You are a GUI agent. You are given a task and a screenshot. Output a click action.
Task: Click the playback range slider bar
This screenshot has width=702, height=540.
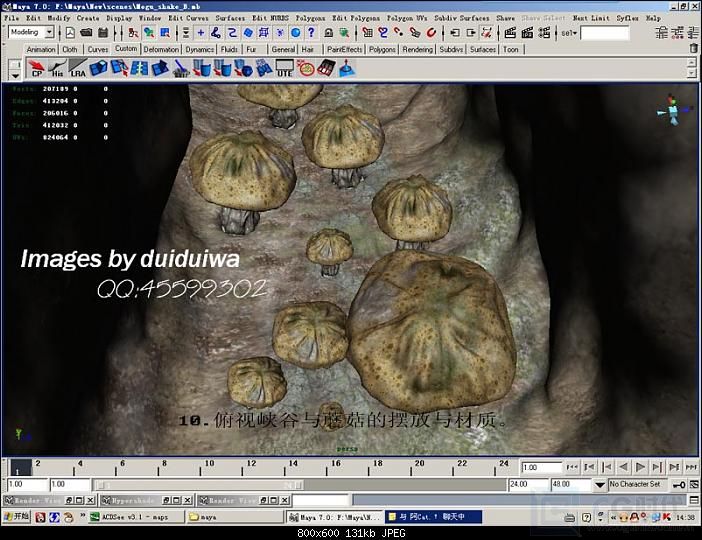[198, 485]
